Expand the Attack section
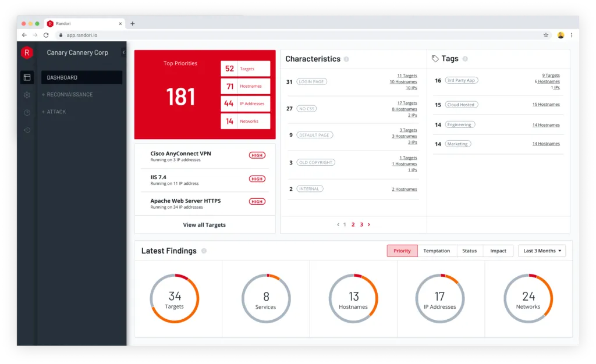Screen dimensions: 596x364 (54, 112)
